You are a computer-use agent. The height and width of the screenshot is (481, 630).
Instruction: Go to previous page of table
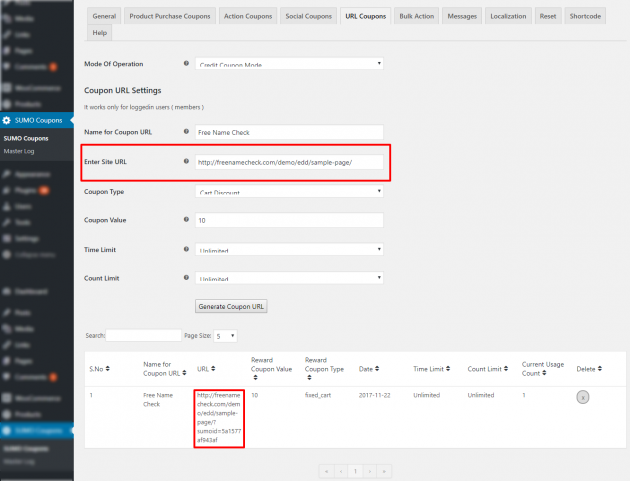tap(341, 471)
